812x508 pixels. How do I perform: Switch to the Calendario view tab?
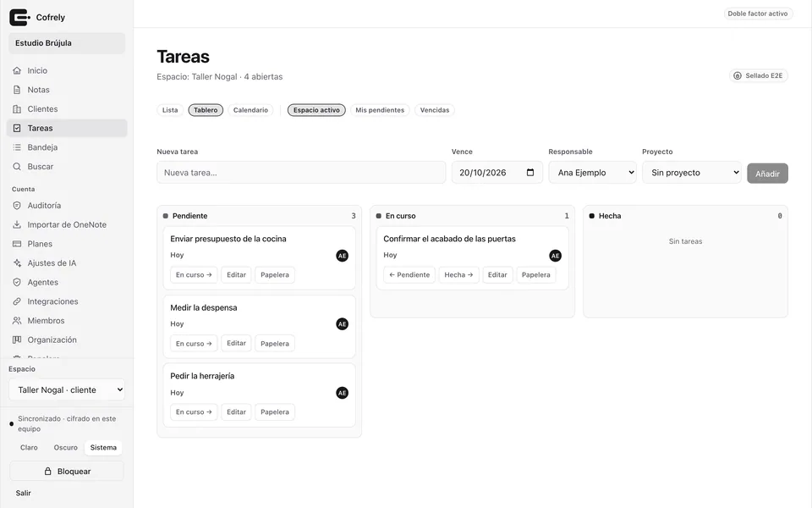250,110
